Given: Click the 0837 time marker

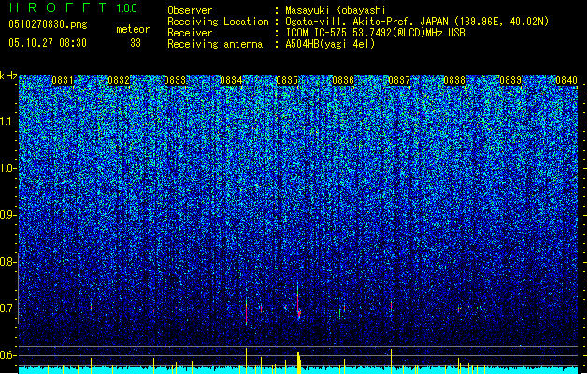Looking at the screenshot, I should pos(399,80).
